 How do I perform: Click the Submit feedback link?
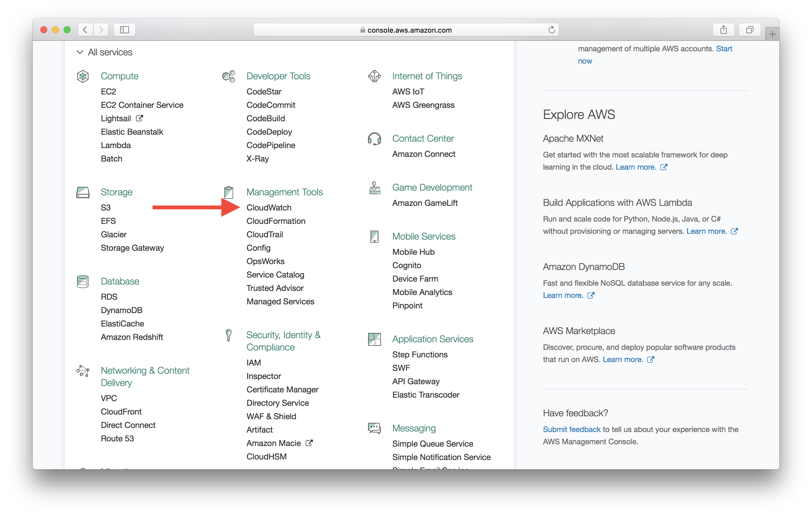(571, 429)
